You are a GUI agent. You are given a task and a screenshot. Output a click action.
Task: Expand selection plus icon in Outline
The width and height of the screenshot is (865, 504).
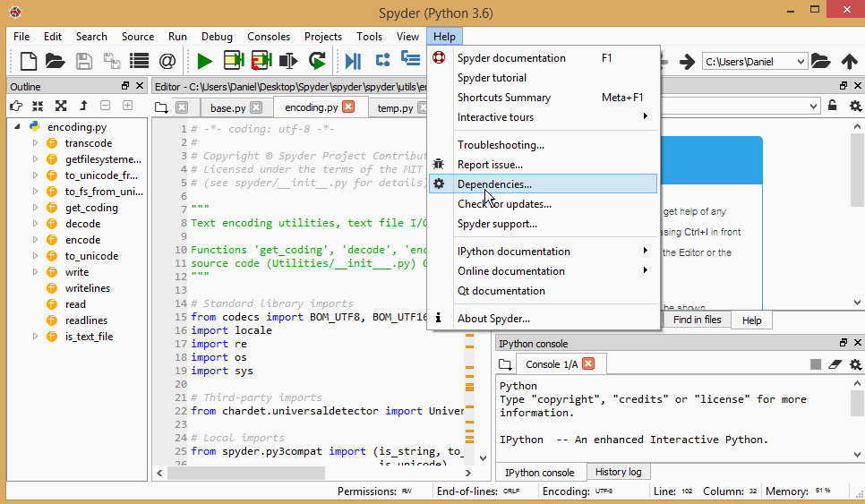(127, 106)
